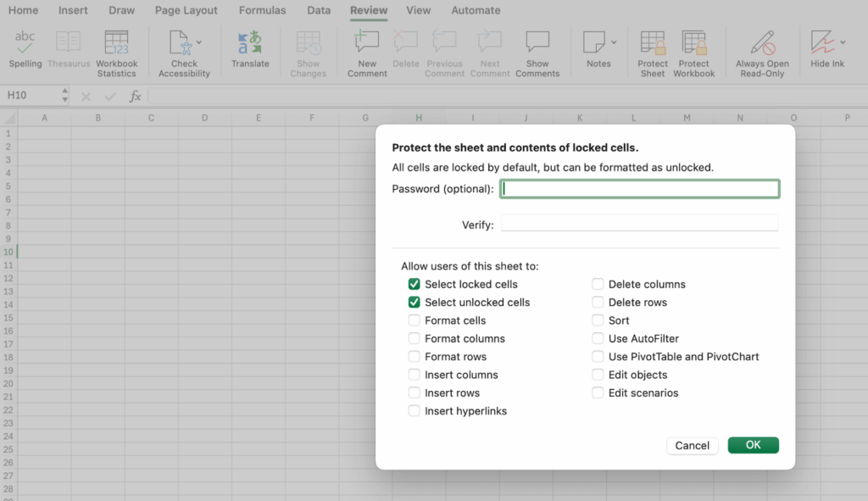Check the Insert rows option
868x501 pixels.
[x=414, y=392]
